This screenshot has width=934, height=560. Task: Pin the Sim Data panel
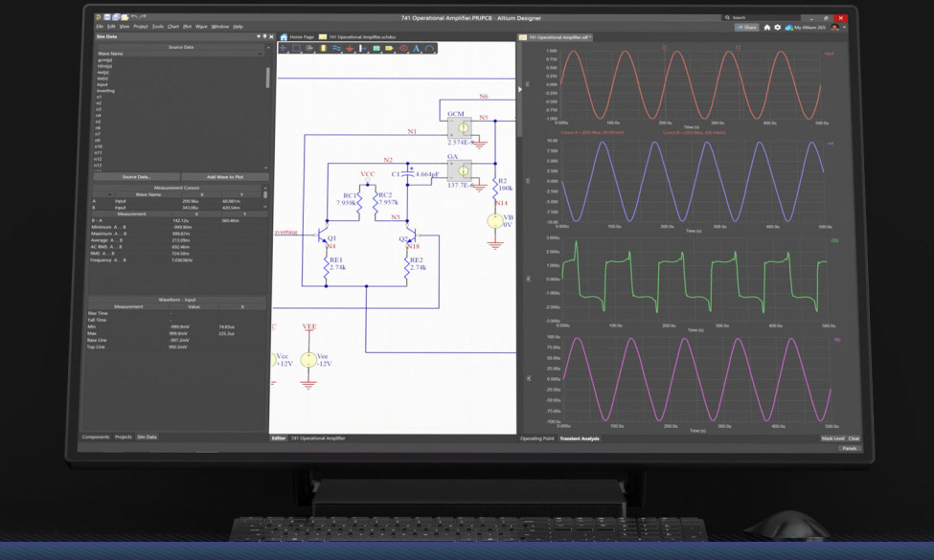(x=265, y=37)
